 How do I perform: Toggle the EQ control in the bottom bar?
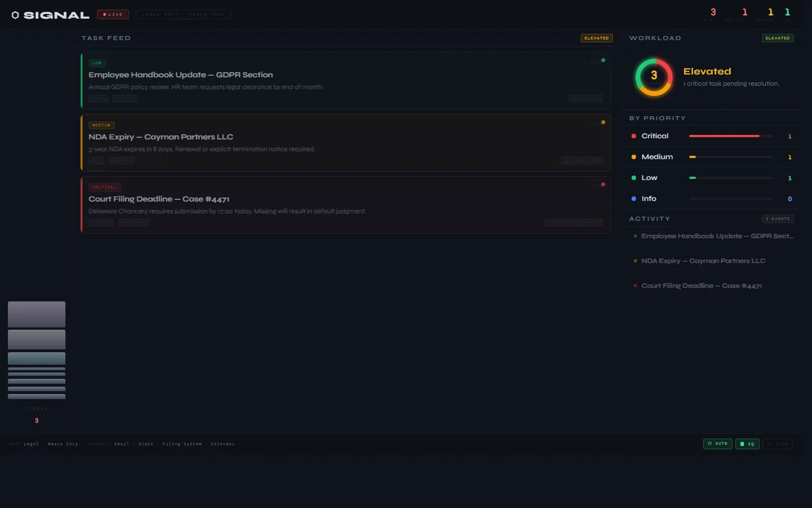tap(747, 444)
